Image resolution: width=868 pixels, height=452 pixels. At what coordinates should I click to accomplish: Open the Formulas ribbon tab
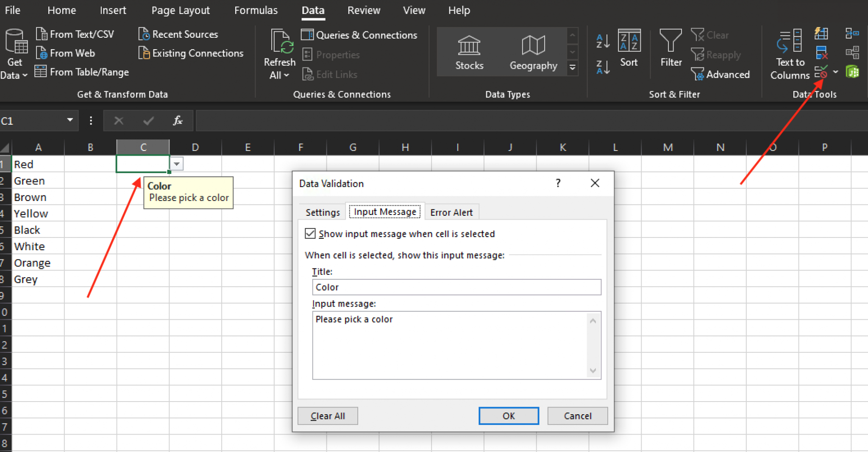tap(256, 11)
